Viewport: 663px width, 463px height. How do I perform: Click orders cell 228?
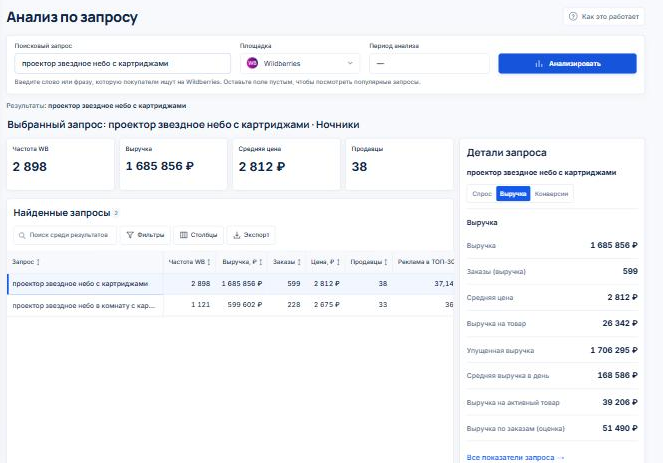[294, 304]
